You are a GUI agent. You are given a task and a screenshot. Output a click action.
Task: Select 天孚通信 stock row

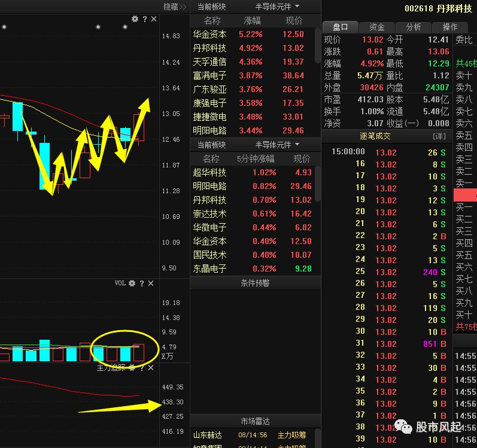click(x=253, y=62)
